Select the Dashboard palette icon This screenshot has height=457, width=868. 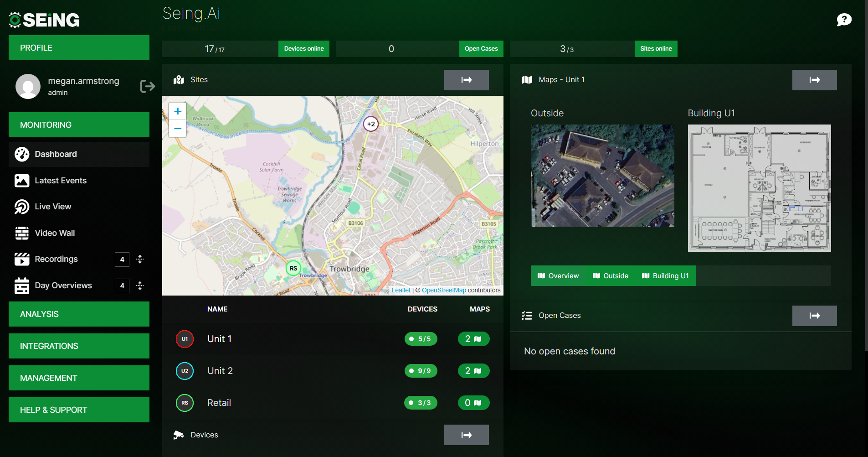[22, 154]
